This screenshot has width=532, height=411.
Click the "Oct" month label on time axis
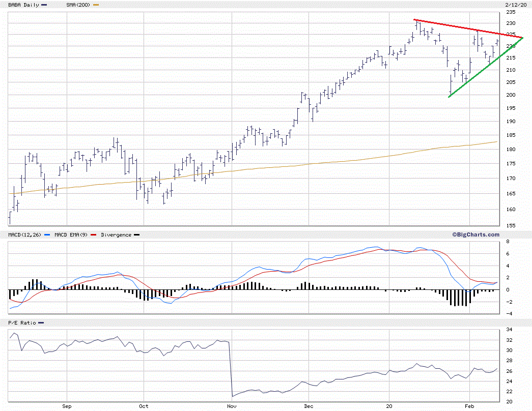144,406
